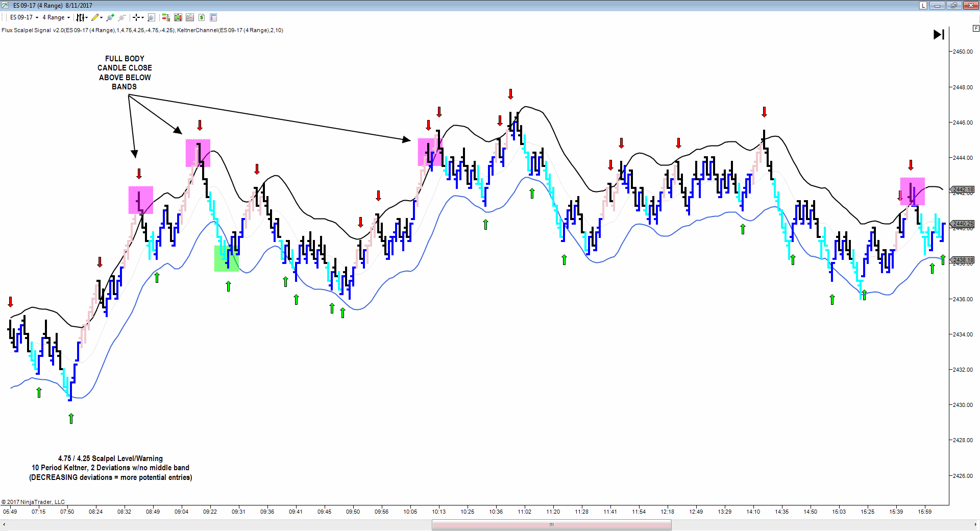Click the scrollbar left arrow
This screenshot has height=531, width=980.
coord(4,525)
